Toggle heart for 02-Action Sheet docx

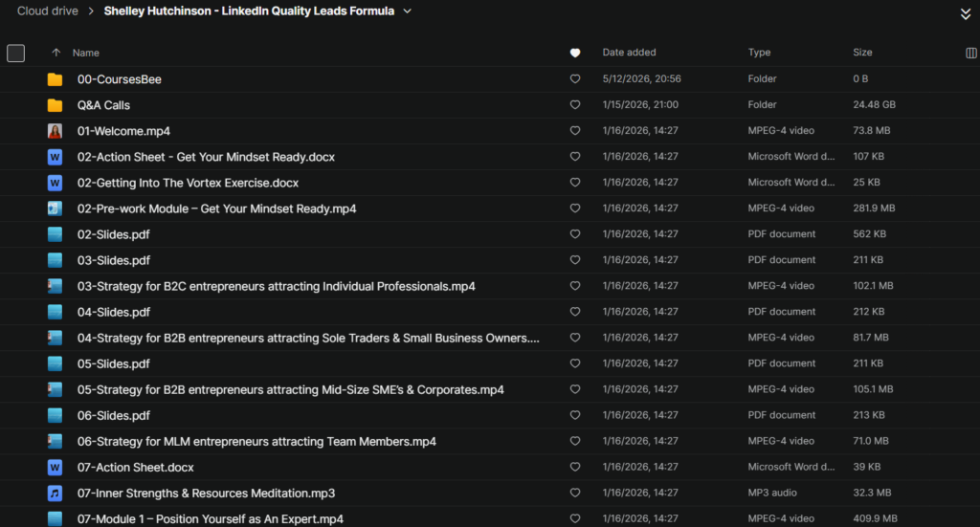tap(575, 156)
